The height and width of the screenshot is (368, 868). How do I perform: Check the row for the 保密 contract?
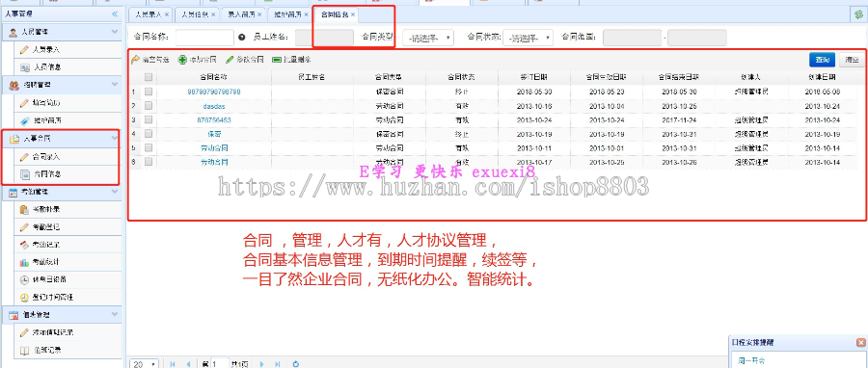[149, 134]
